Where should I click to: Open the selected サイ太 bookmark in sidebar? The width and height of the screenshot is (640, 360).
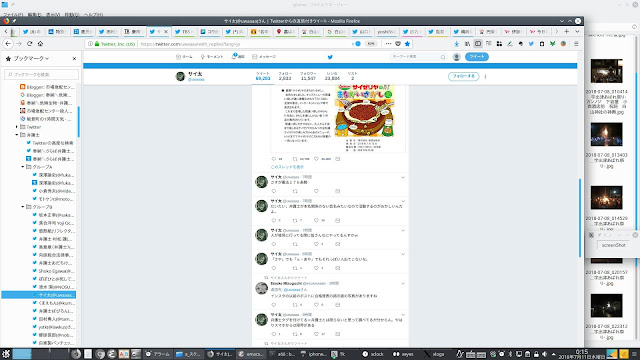[x=39, y=295]
